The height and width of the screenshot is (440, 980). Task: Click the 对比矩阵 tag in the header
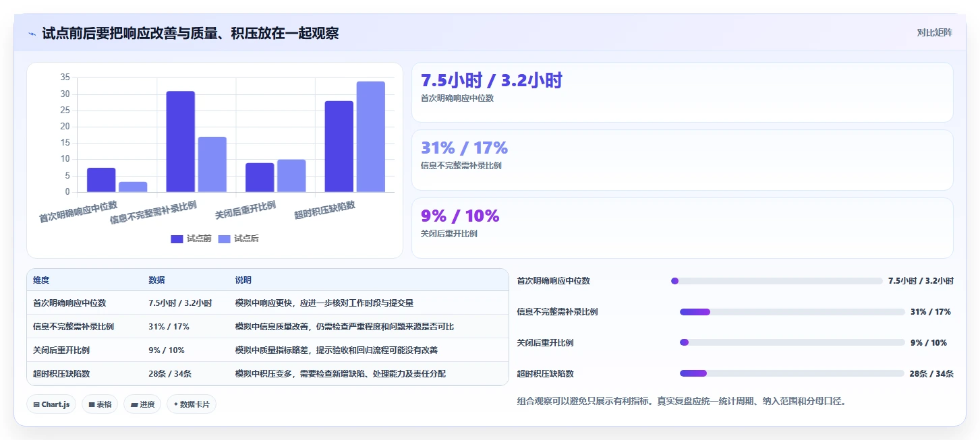(934, 32)
